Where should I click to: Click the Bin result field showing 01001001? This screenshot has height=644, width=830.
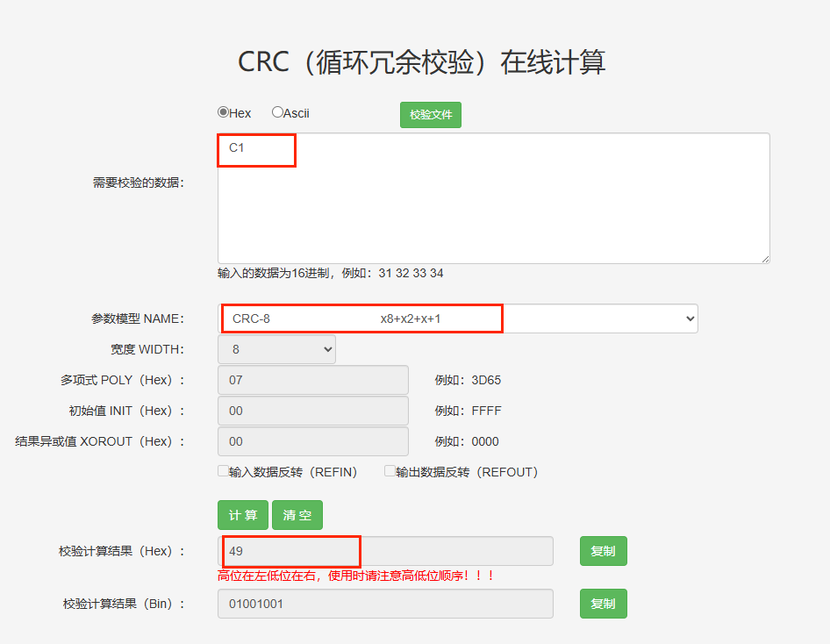[x=385, y=604]
